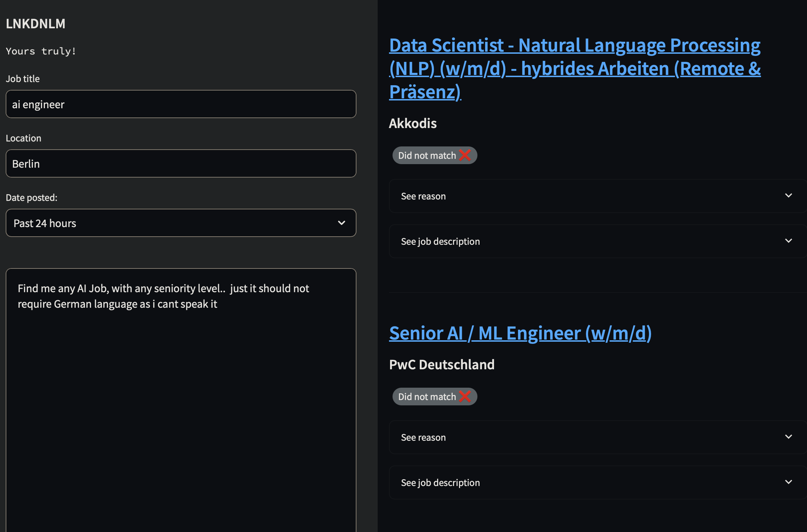Click the Past 24 hours dropdown chevron
Viewport: 807px width, 532px height.
point(341,223)
